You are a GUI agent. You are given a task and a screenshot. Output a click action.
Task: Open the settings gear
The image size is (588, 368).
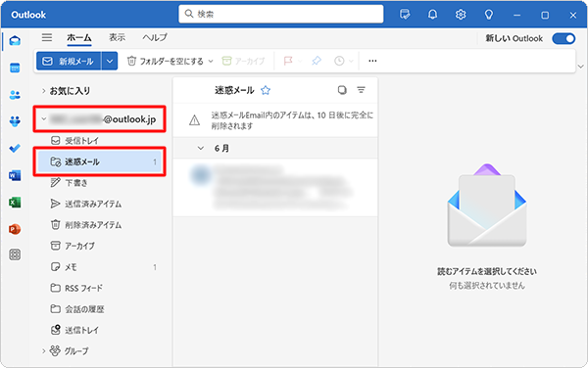pyautogui.click(x=461, y=15)
